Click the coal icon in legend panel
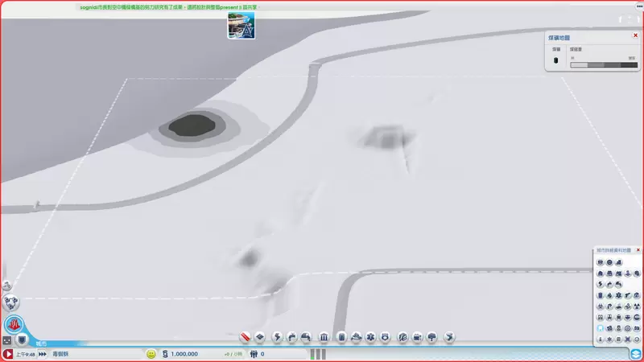This screenshot has height=362, width=644. (x=556, y=60)
